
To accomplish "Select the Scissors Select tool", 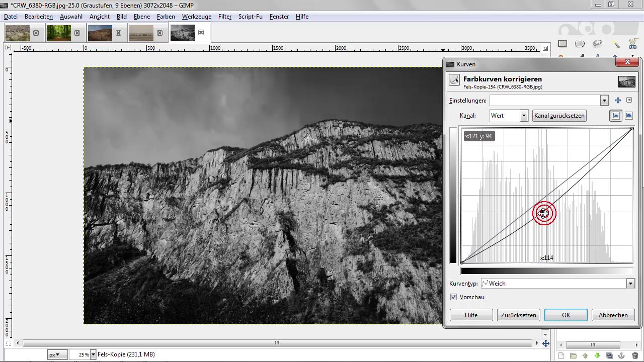I will [x=632, y=44].
